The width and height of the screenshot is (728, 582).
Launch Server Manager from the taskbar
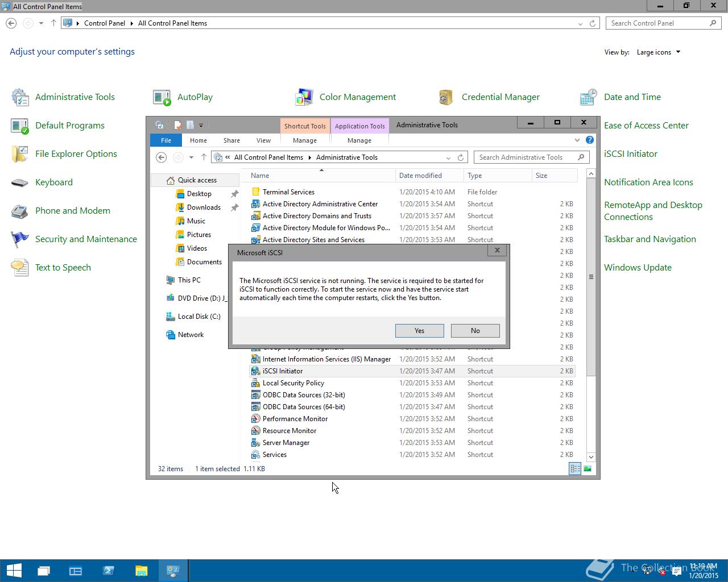(x=76, y=571)
